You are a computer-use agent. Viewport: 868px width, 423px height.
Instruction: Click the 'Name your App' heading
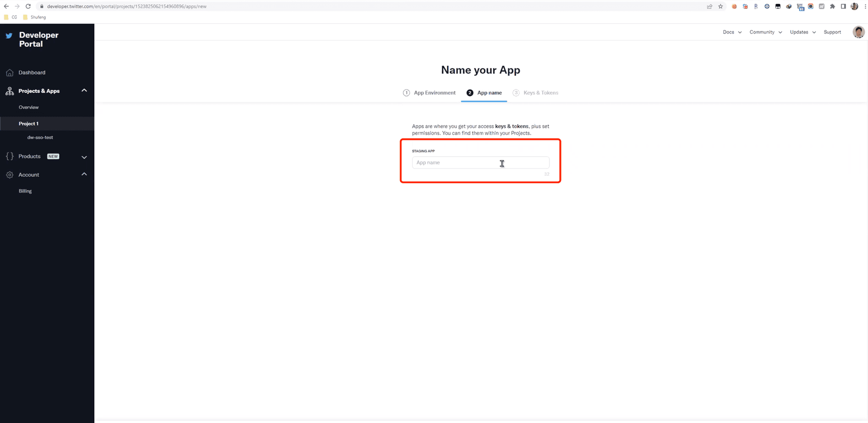click(481, 70)
